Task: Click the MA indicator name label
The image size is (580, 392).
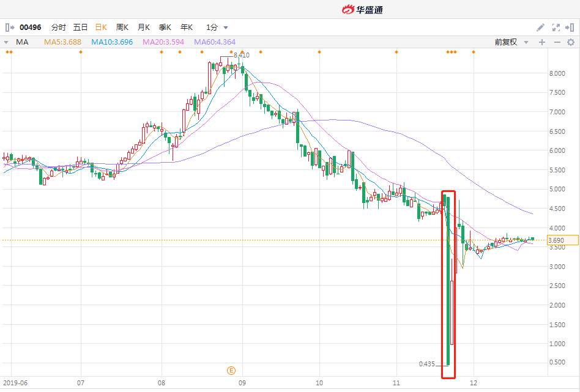Action: tap(22, 42)
